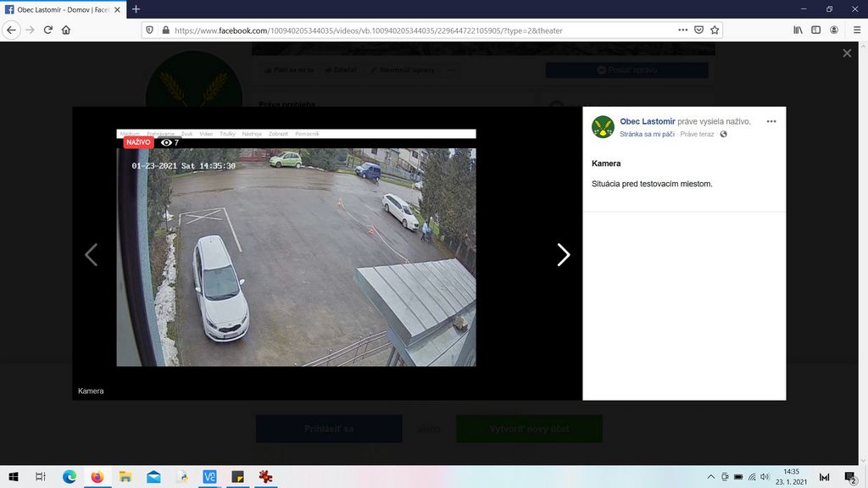Close the Obec Lastomír browser tab
The width and height of the screenshot is (868, 488).
(x=117, y=9)
